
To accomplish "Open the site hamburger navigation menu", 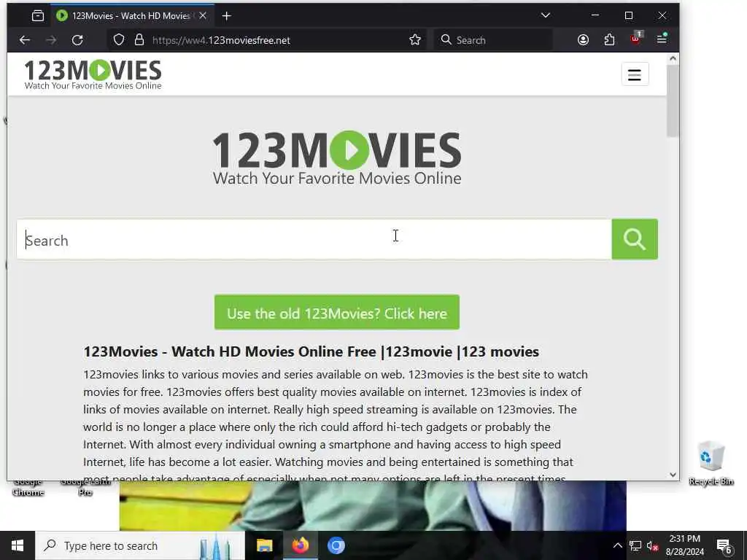I will click(635, 74).
